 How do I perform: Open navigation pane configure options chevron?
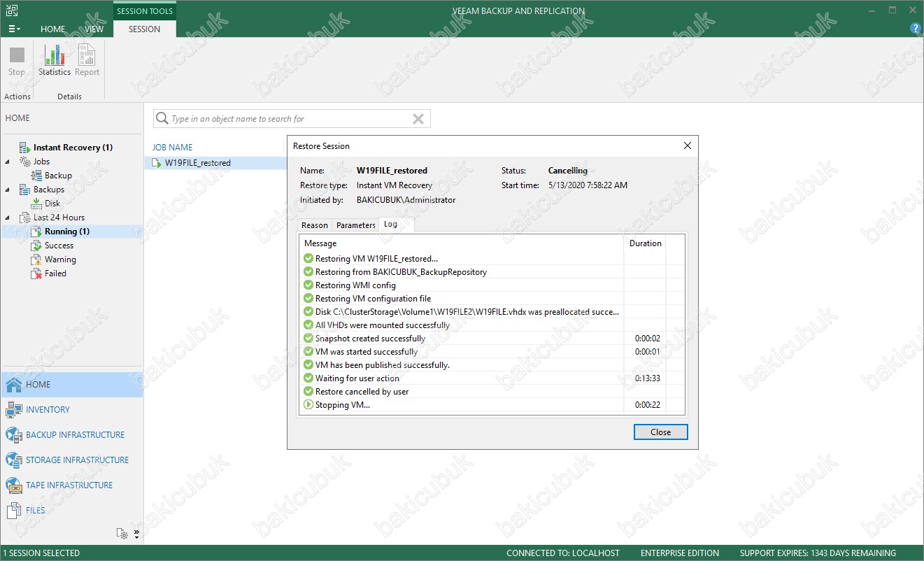(136, 534)
